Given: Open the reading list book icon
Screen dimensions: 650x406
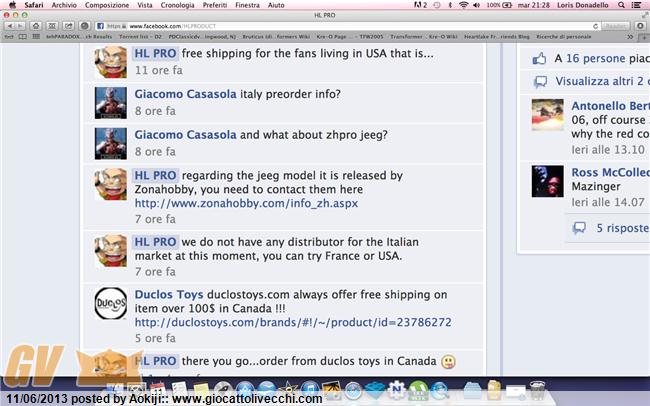Looking at the screenshot, I should tap(22, 36).
